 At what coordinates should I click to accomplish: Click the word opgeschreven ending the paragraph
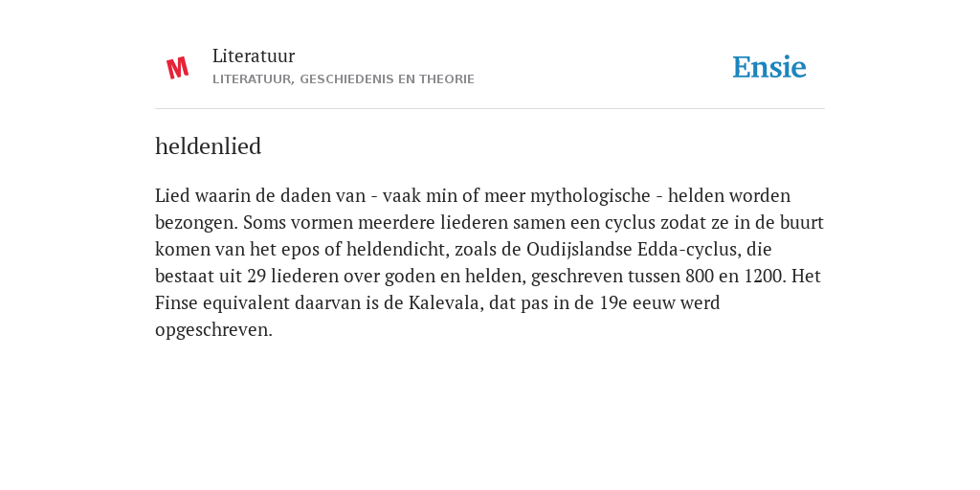(213, 330)
